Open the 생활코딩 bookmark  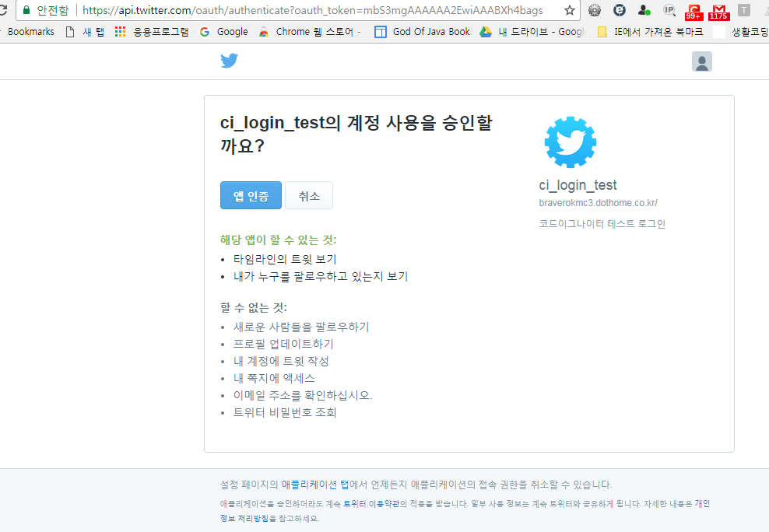point(742,32)
